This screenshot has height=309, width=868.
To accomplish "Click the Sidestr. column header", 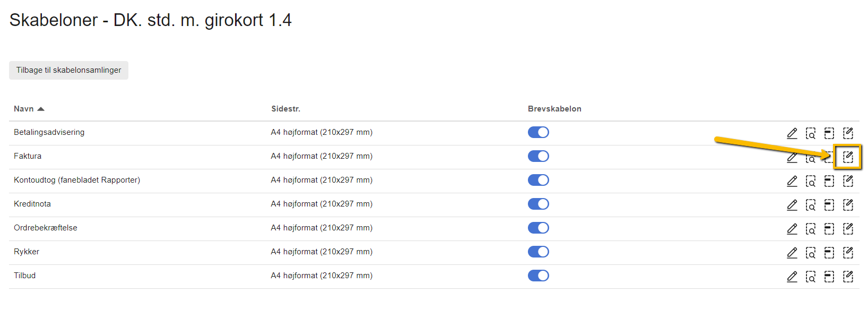I will (x=284, y=108).
